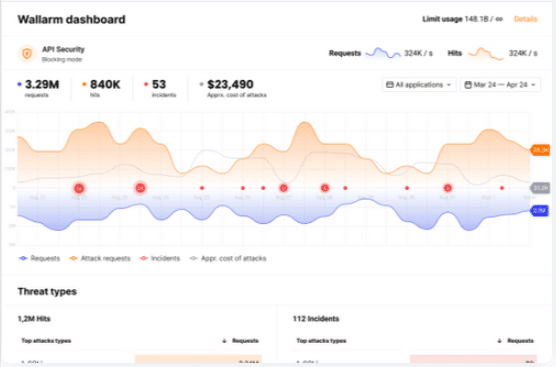The width and height of the screenshot is (556, 367).
Task: Click the 112 Incidents heading
Action: (x=316, y=319)
